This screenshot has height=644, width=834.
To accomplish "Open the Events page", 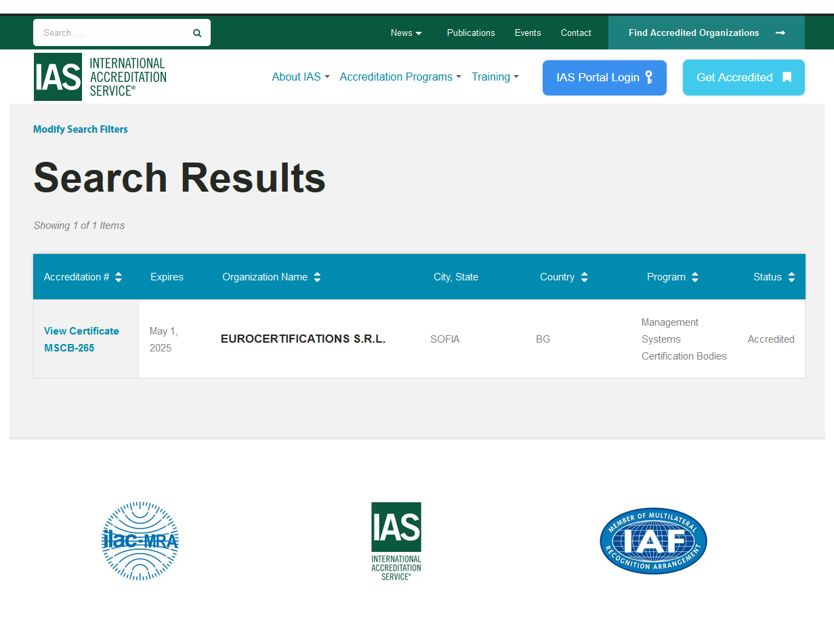I will 528,33.
